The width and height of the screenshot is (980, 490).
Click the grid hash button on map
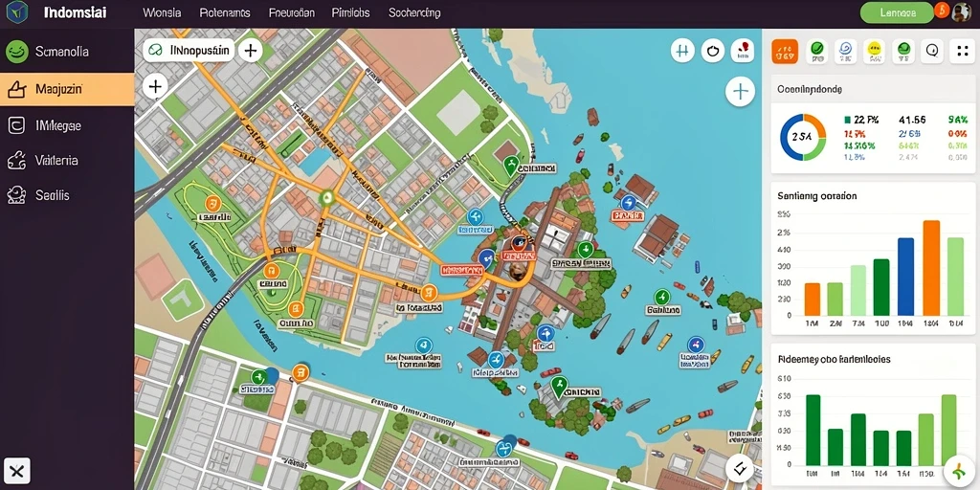(682, 51)
